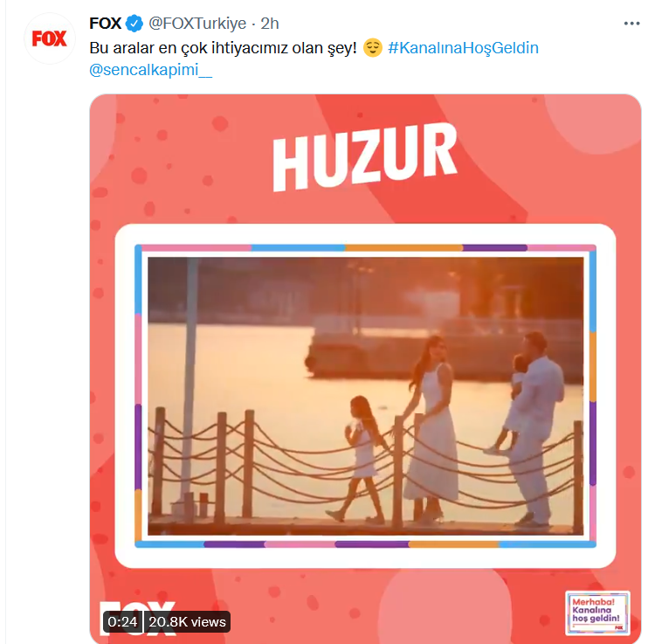The image size is (648, 644).
Task: Open the FOX profile avatar
Action: coord(49,38)
